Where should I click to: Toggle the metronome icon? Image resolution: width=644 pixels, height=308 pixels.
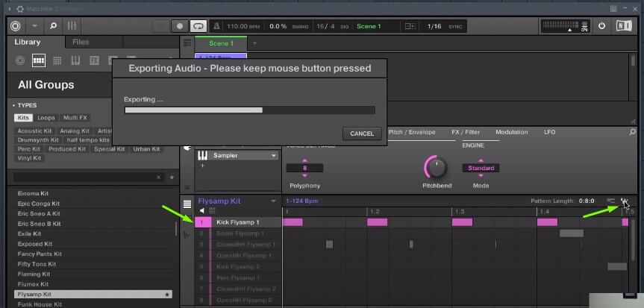[216, 26]
